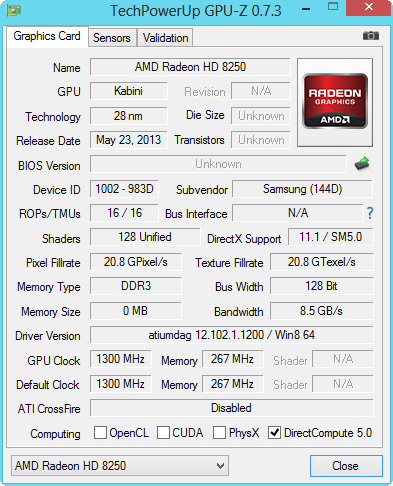
Task: Click the Radeon Graphics AMD logo
Action: (335, 102)
